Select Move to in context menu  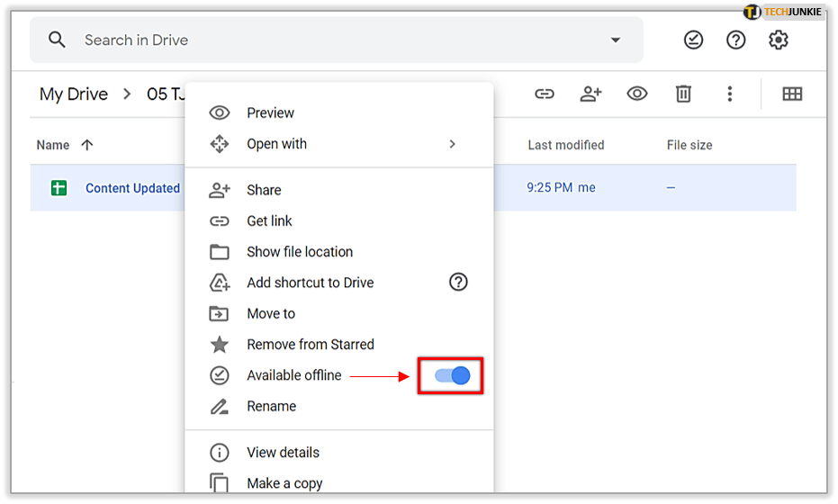271,313
